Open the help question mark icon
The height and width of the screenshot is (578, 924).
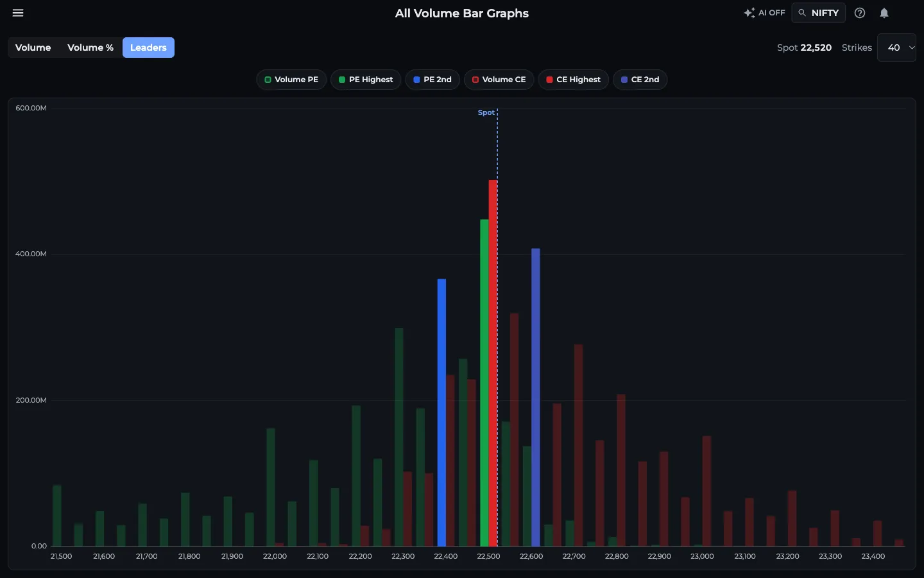(x=860, y=13)
